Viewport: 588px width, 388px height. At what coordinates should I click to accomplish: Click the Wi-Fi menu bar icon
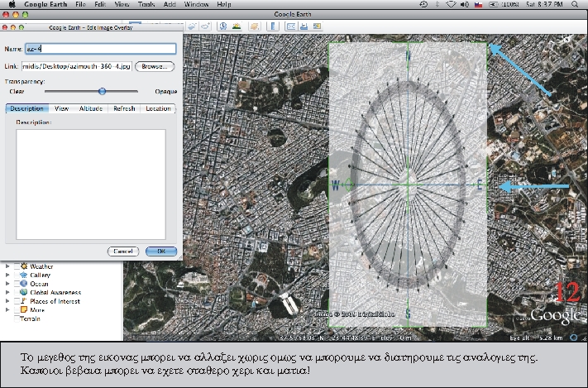[x=451, y=4]
